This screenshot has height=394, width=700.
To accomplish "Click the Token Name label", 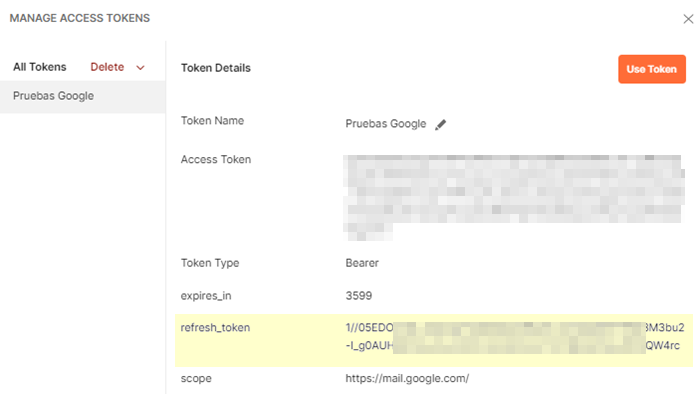I will pyautogui.click(x=212, y=120).
